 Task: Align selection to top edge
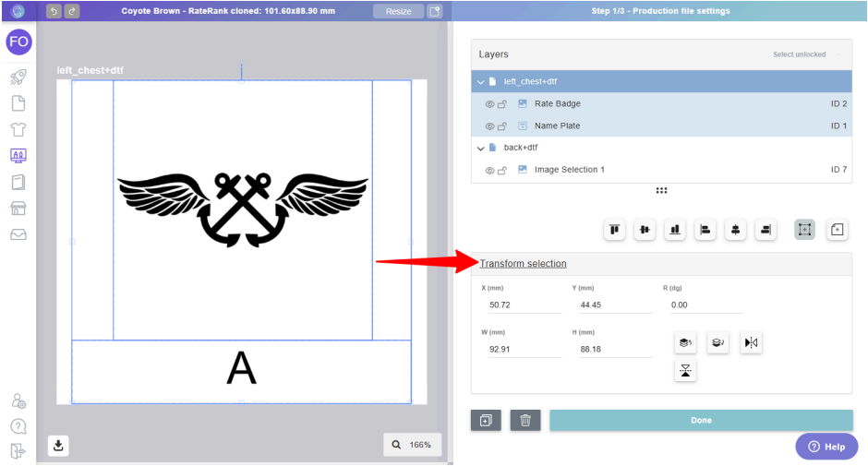point(615,230)
